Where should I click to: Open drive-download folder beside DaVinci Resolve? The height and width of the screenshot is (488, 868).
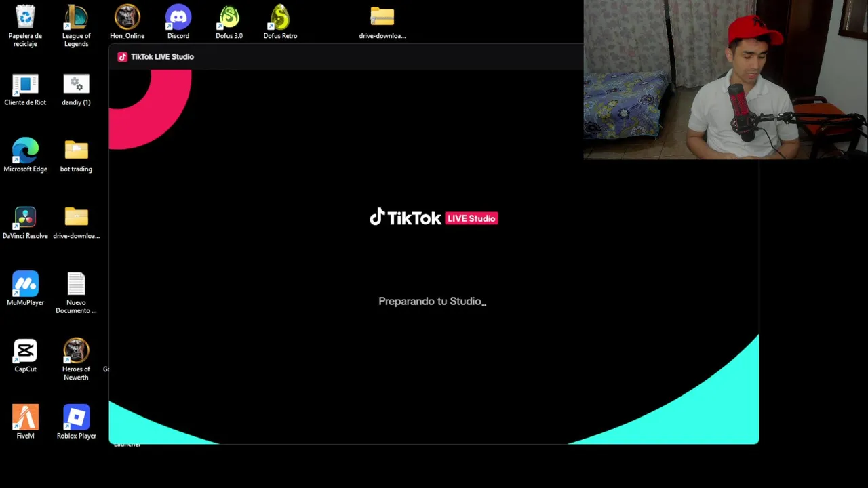click(x=76, y=223)
